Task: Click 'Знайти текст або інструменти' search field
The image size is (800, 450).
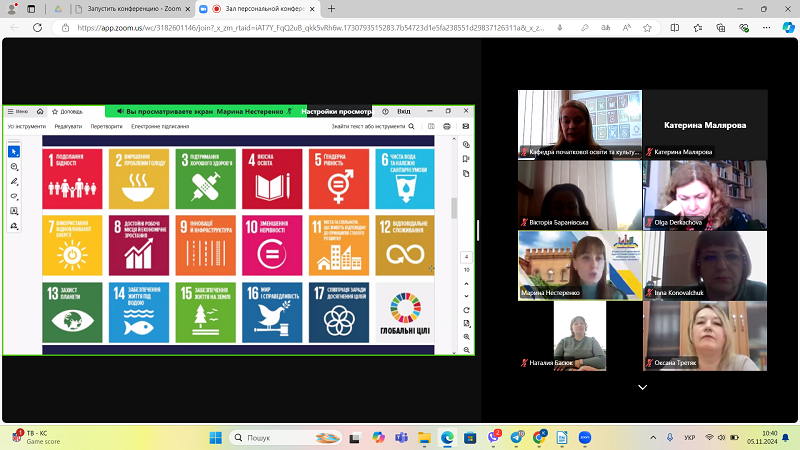Action: (368, 127)
